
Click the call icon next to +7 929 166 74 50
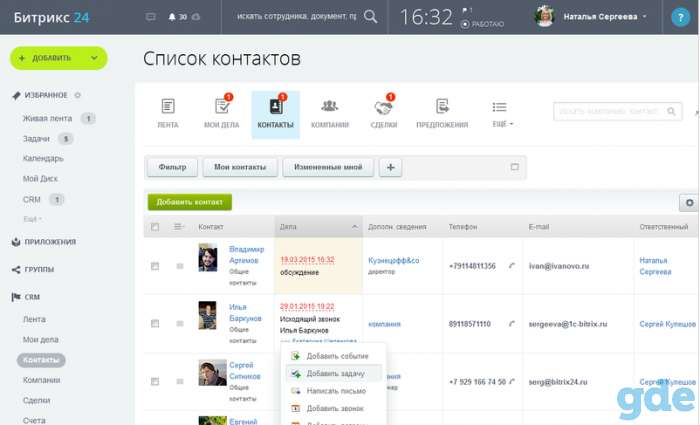pyautogui.click(x=512, y=382)
